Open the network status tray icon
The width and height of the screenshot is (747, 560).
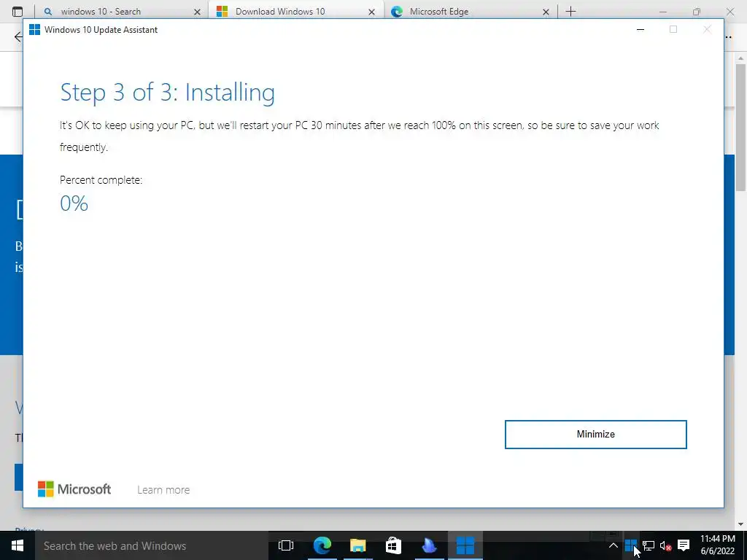coord(649,545)
